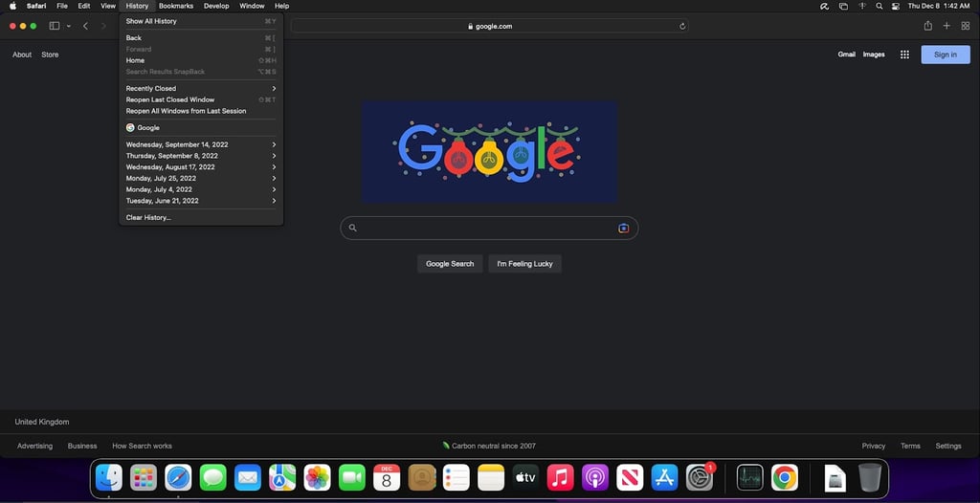The image size is (980, 503).
Task: Open Finder from the dock
Action: [109, 478]
